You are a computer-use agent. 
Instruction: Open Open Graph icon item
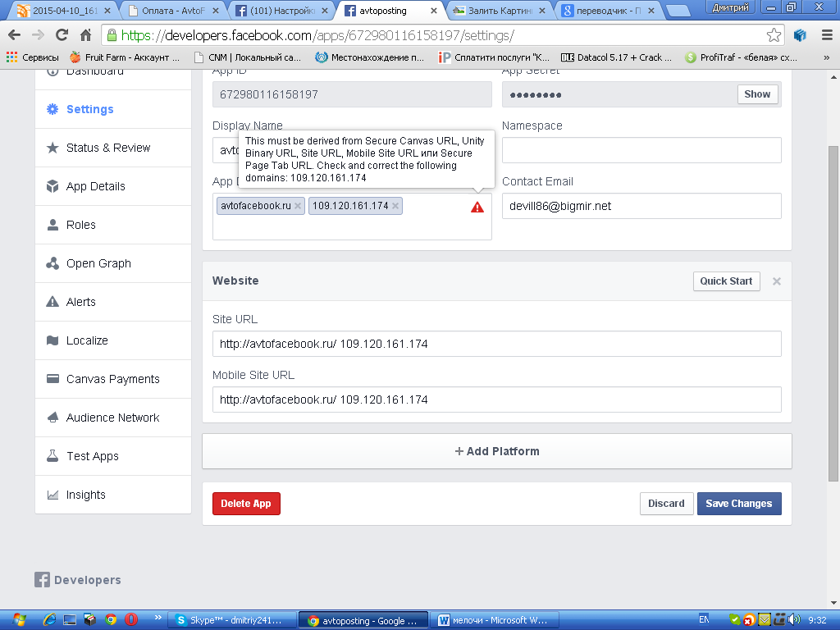[x=52, y=263]
